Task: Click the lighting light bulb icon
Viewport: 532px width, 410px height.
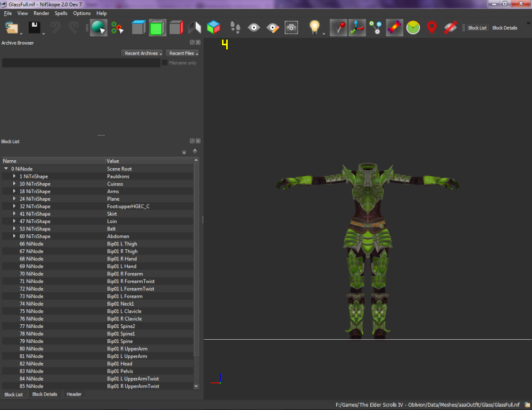Action: pyautogui.click(x=314, y=27)
